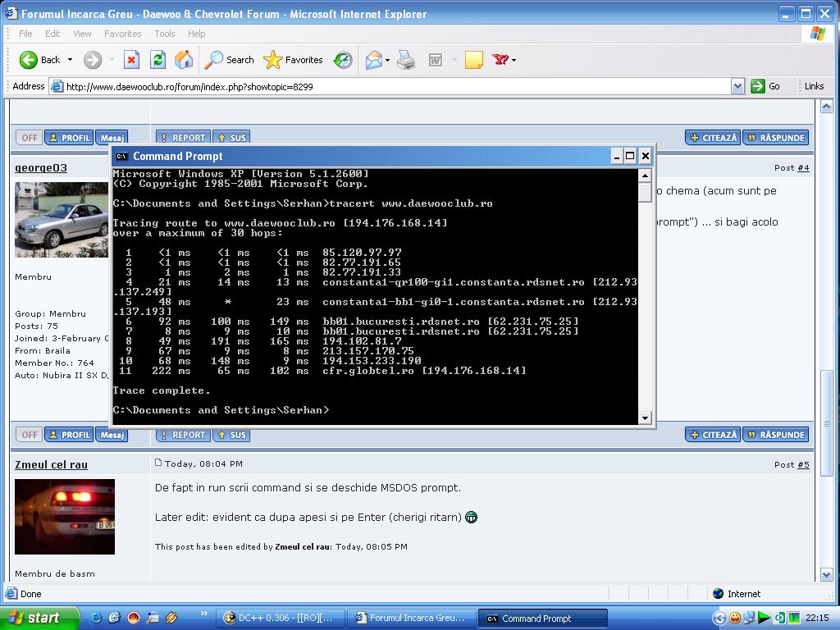Click the Command Prompt scrollbar down arrow
This screenshot has width=840, height=630.
coord(645,418)
